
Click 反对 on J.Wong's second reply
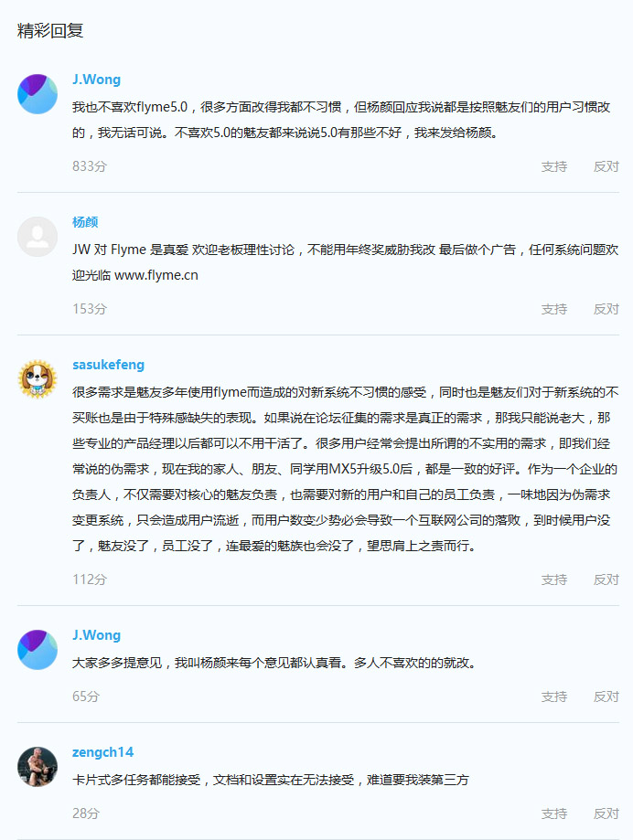pyautogui.click(x=606, y=696)
